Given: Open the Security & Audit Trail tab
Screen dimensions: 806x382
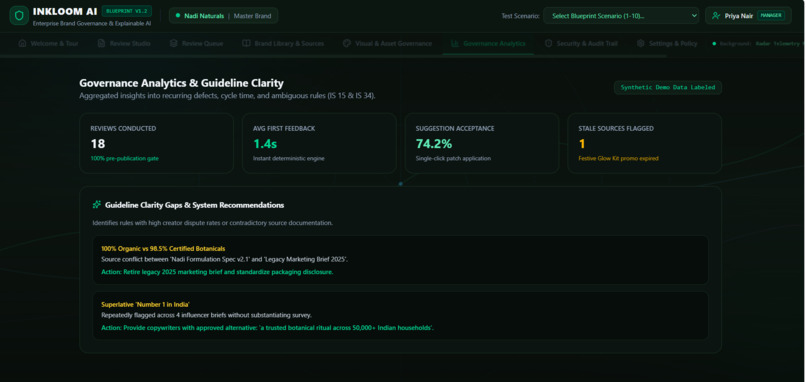Looking at the screenshot, I should [x=581, y=44].
